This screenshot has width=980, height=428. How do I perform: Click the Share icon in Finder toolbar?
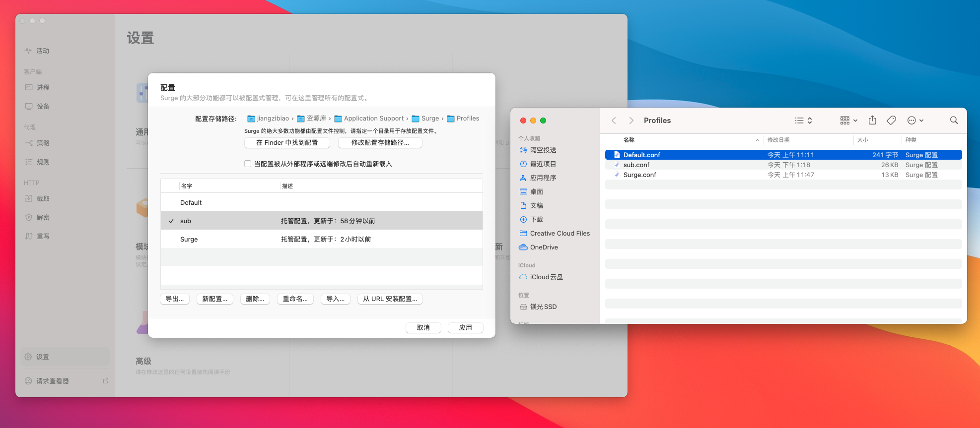(x=872, y=121)
